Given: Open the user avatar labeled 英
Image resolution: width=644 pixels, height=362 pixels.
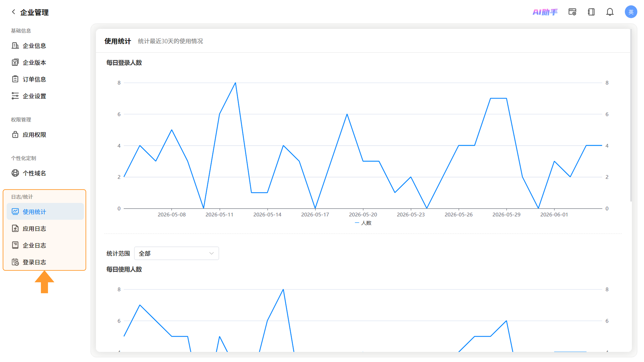Looking at the screenshot, I should (x=631, y=12).
